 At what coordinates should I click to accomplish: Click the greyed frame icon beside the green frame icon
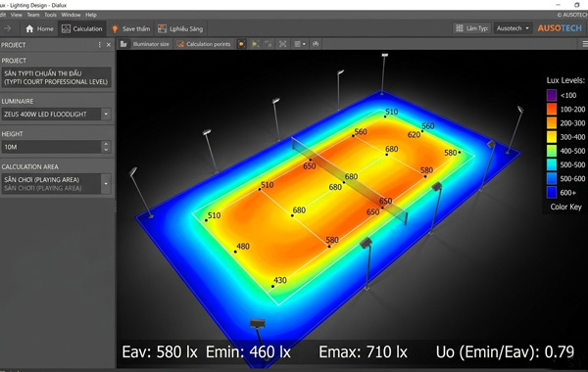click(x=269, y=44)
